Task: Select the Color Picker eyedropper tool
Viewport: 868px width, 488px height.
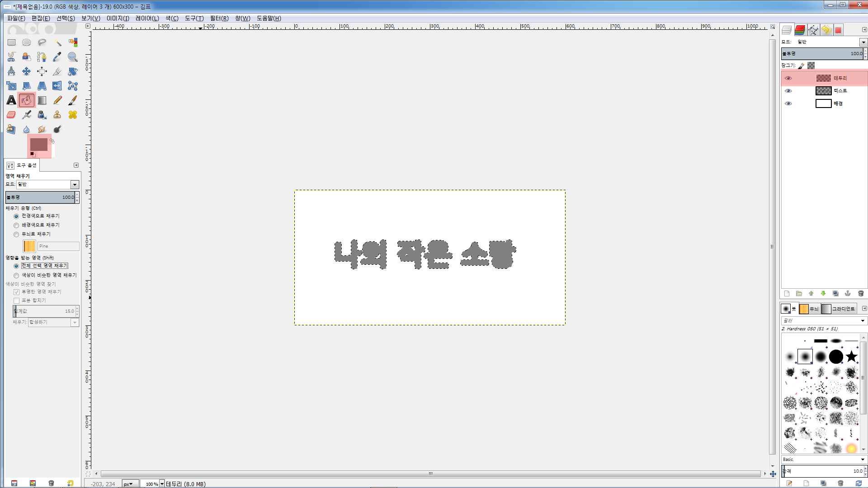Action: 57,57
